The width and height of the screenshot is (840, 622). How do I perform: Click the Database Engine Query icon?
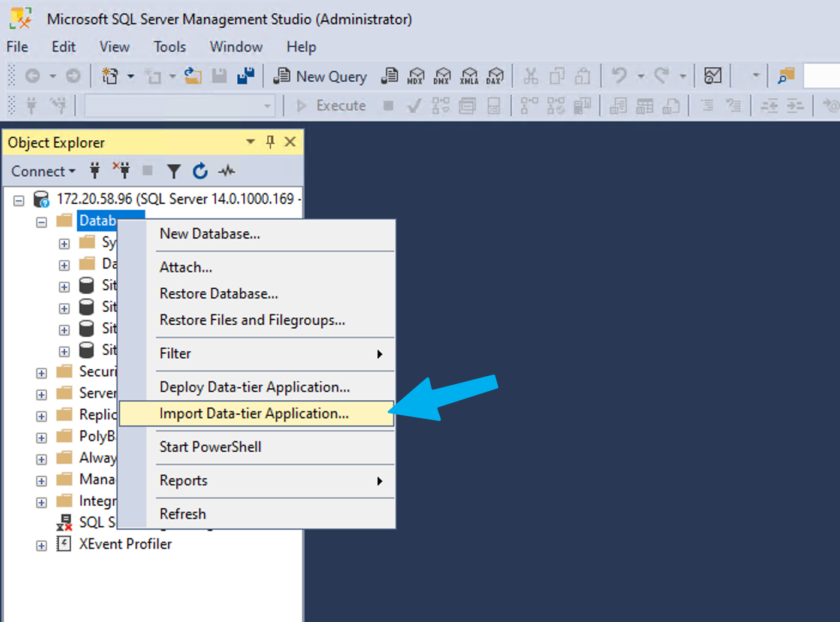pyautogui.click(x=389, y=76)
